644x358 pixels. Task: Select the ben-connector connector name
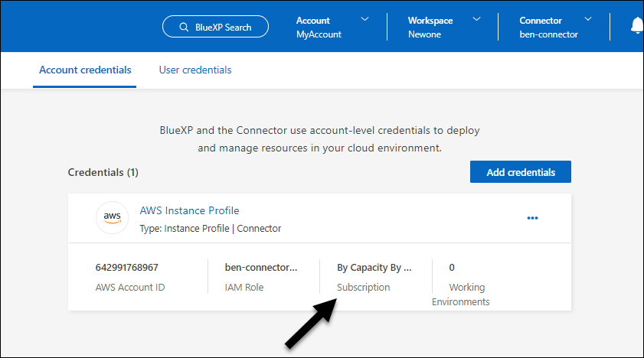coord(548,34)
